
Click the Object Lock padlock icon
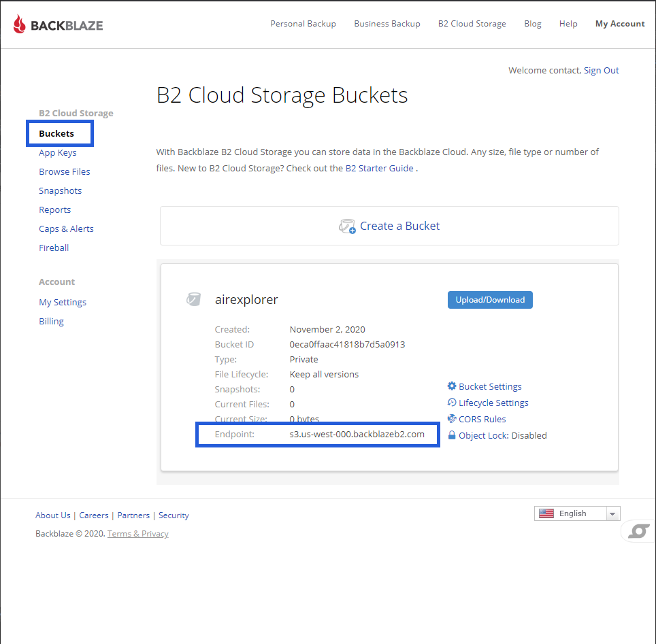click(452, 435)
